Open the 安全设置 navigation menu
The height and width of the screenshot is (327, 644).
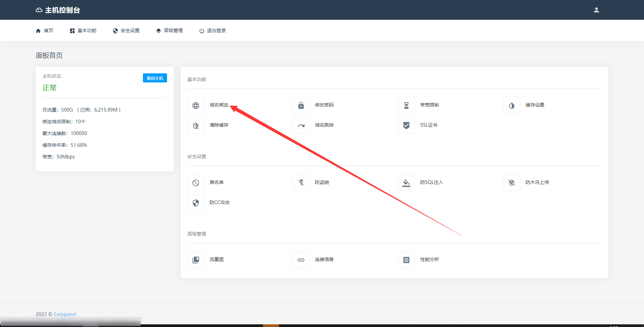click(x=126, y=30)
